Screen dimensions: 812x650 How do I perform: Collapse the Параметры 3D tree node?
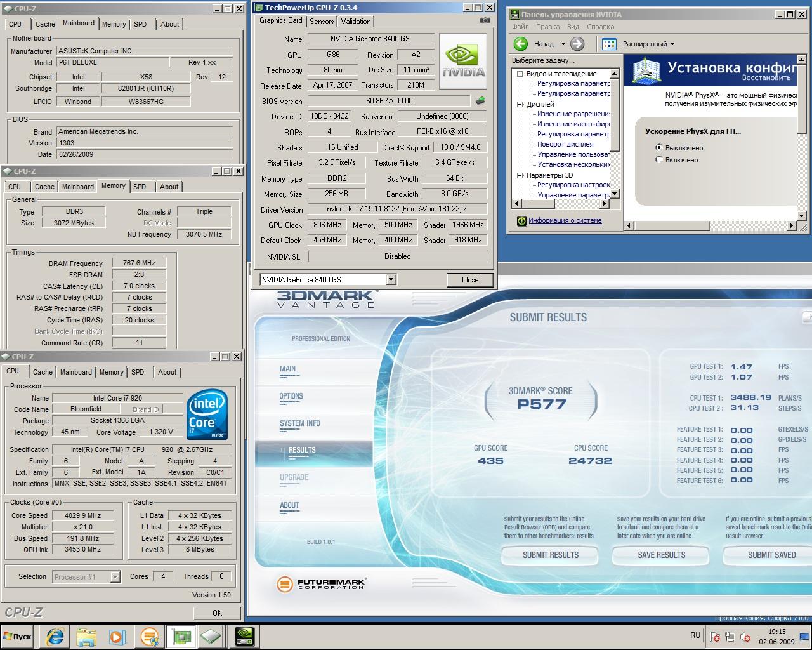click(520, 175)
